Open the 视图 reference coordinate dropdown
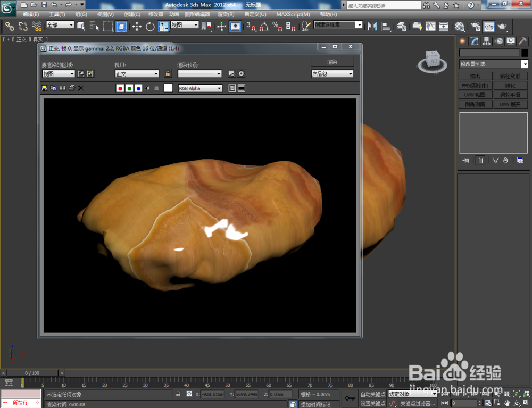This screenshot has height=408, width=532. pos(185,25)
